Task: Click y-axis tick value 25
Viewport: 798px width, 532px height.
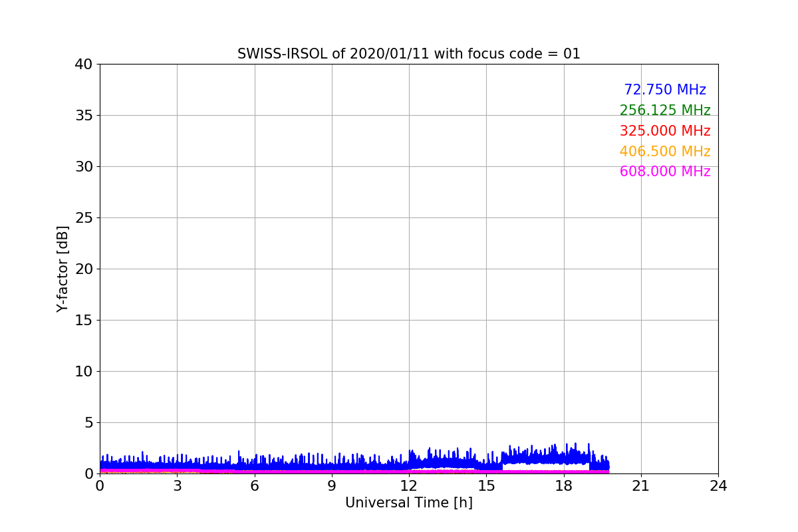Action: click(x=84, y=218)
